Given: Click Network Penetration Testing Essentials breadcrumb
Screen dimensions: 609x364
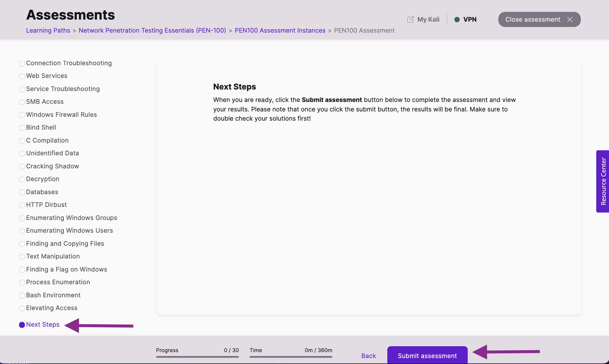Looking at the screenshot, I should 152,31.
